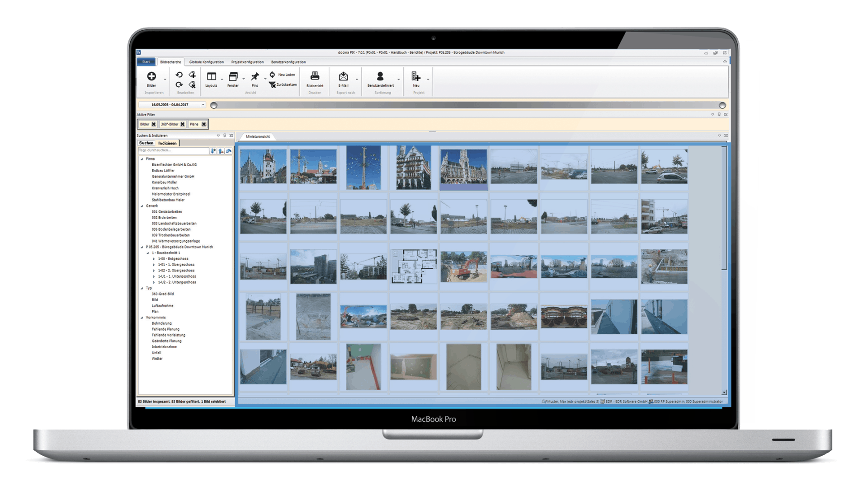
Task: Select tag 039 Trockenbauarbeiten
Action: click(x=170, y=235)
